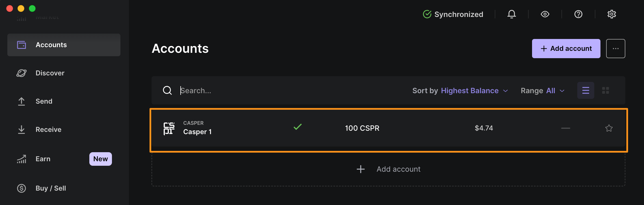
Task: Select the Receive icon in sidebar
Action: [21, 129]
